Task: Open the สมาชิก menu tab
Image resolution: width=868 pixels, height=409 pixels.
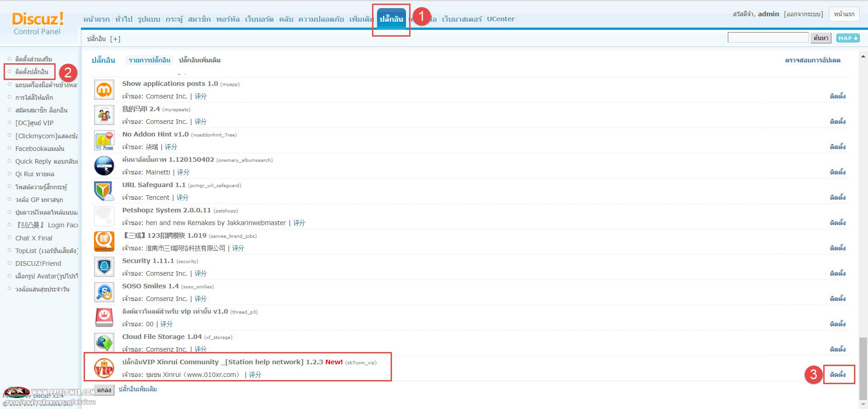Action: (199, 19)
